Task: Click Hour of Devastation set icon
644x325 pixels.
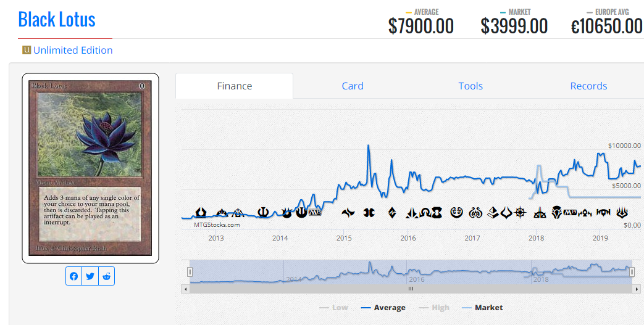Action: coord(506,213)
